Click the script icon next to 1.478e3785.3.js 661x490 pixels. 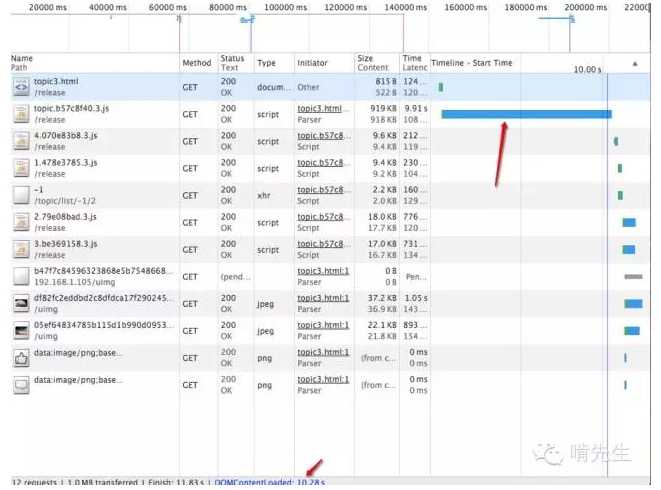point(21,168)
